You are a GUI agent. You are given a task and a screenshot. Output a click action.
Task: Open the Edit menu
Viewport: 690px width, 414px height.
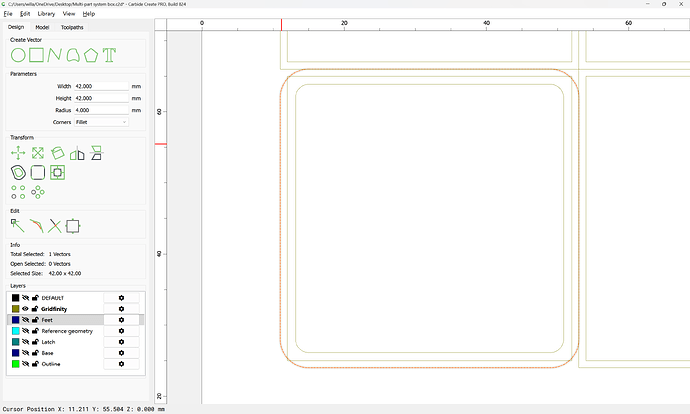(25, 14)
